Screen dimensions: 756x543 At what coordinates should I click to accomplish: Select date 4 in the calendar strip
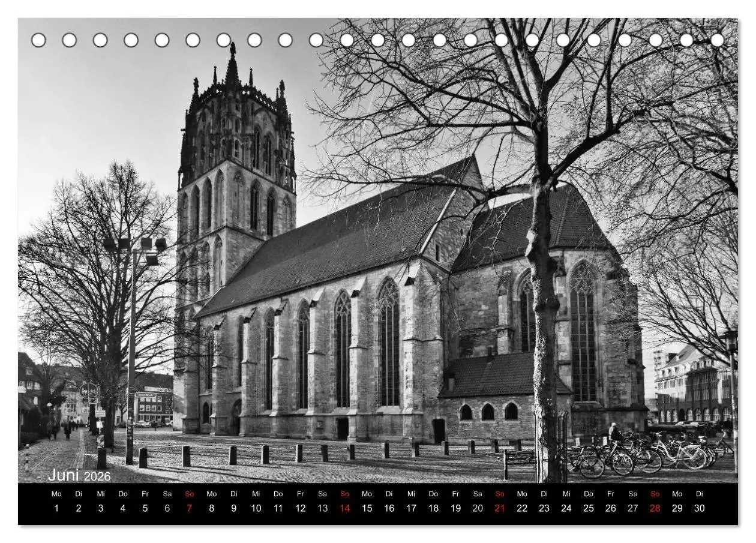(123, 508)
